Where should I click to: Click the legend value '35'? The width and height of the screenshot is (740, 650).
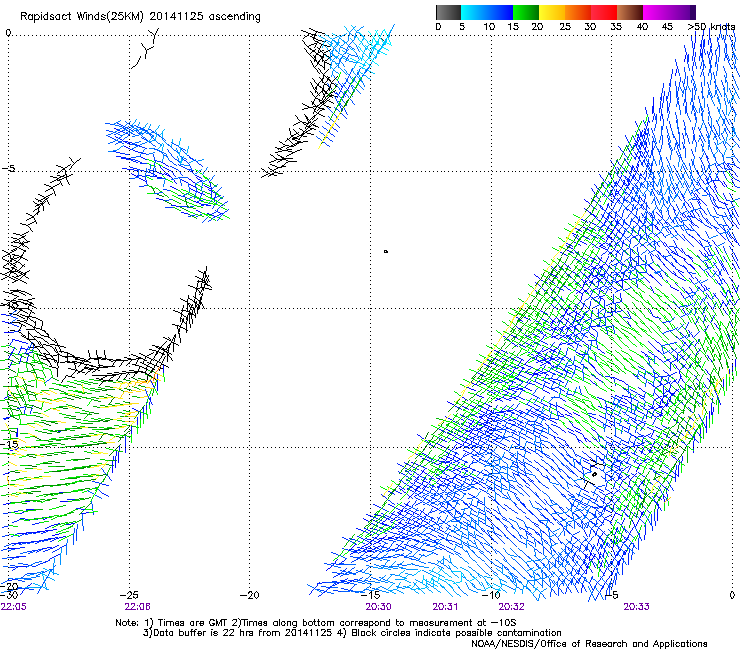coord(616,27)
